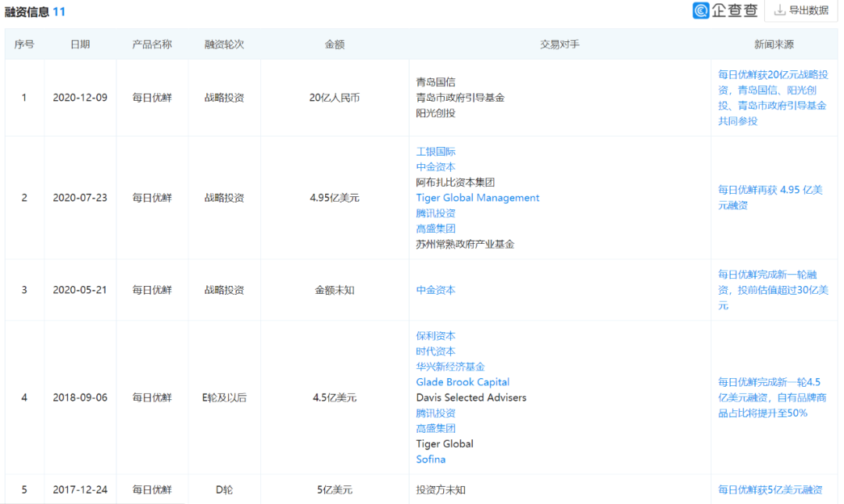The width and height of the screenshot is (844, 504).
Task: Click the 金额未知 amount cell
Action: tap(334, 290)
